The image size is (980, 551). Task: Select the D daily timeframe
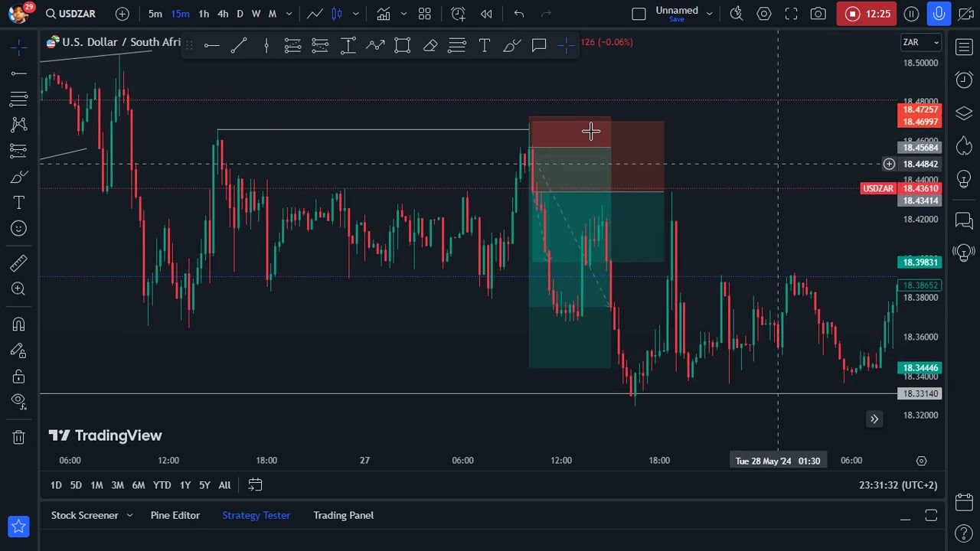240,14
